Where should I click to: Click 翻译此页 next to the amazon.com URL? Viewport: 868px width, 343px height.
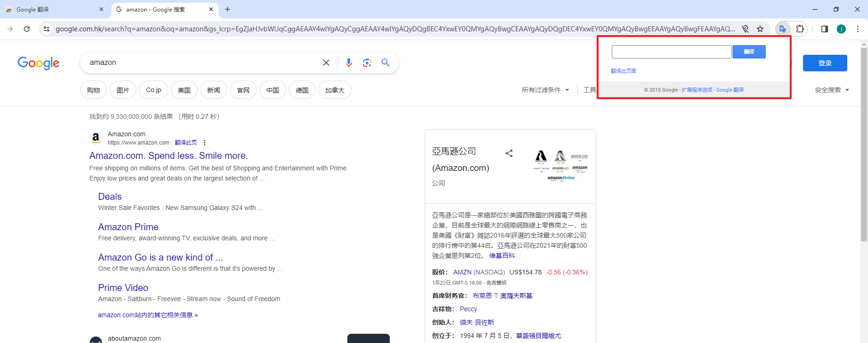point(186,143)
